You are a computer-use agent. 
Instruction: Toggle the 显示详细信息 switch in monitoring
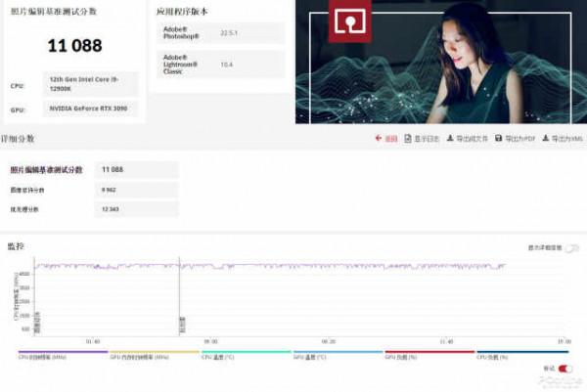[x=572, y=248]
